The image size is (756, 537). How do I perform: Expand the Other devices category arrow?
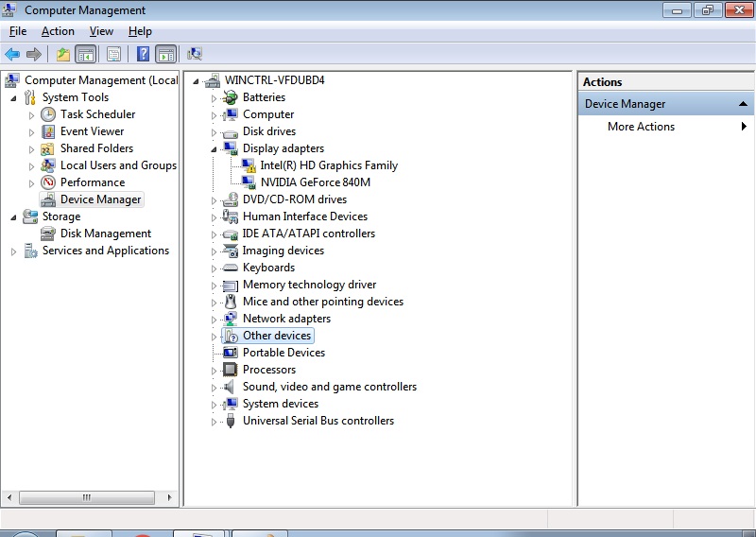(x=214, y=337)
